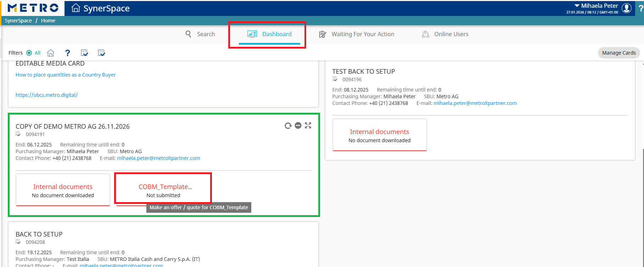The image size is (644, 267).
Task: Apply the house filter icon in Filters bar
Action: point(51,53)
